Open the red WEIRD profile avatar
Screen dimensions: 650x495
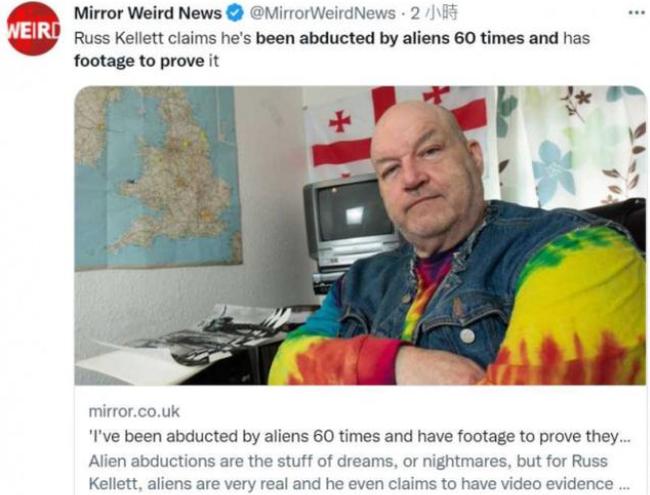click(x=33, y=29)
